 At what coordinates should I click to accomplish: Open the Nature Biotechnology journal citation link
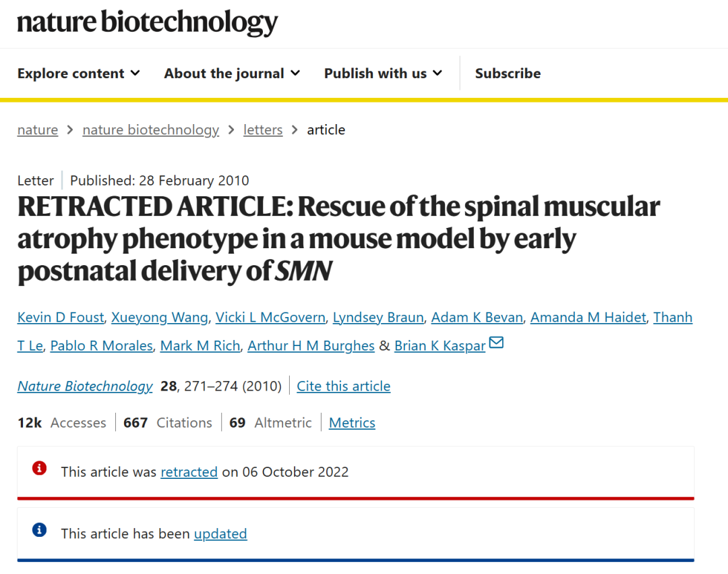(x=85, y=386)
